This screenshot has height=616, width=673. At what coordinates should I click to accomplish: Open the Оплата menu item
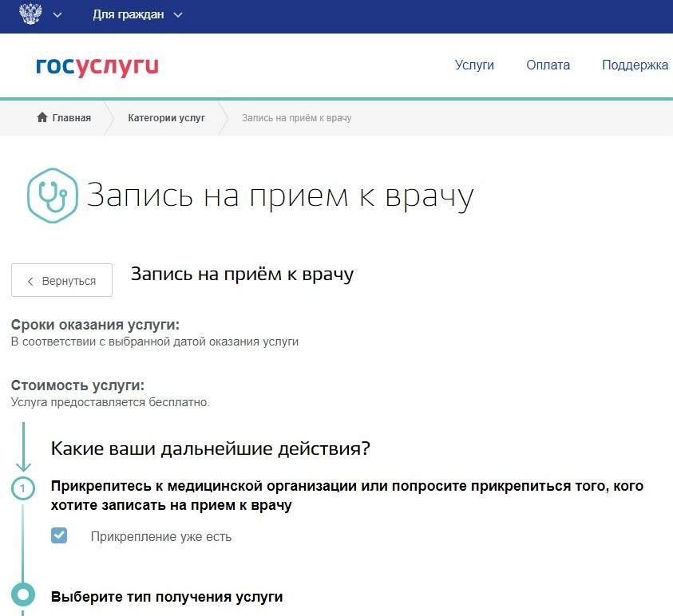548,65
